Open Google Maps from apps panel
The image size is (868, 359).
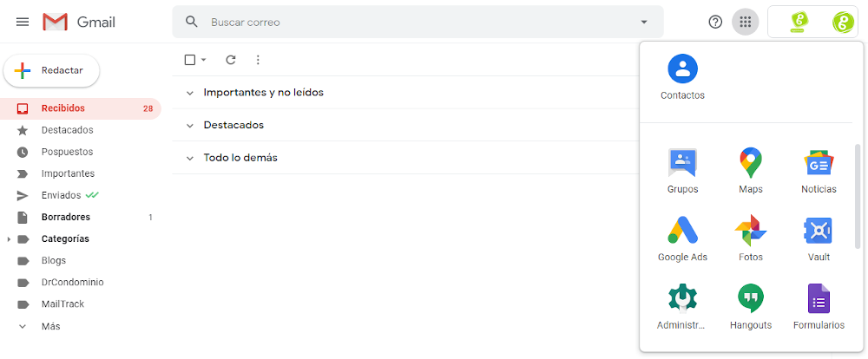pos(750,170)
